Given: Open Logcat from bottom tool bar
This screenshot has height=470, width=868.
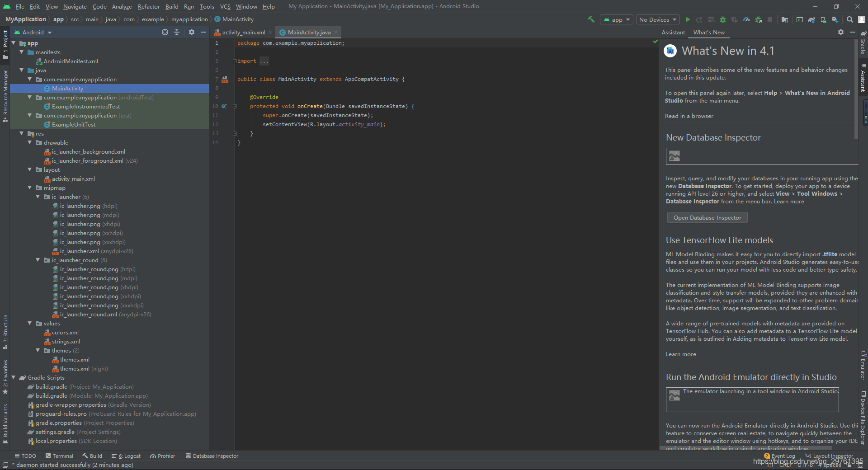Looking at the screenshot, I should pos(126,456).
